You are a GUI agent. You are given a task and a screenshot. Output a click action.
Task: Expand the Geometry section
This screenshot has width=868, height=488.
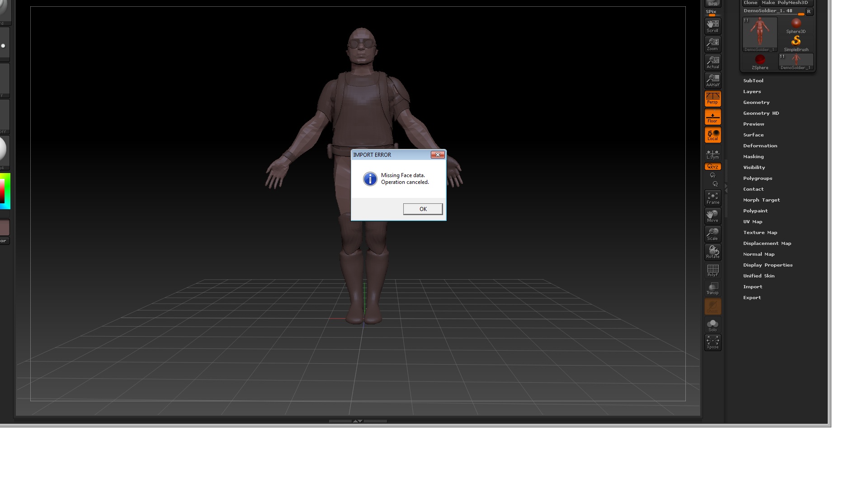click(x=756, y=102)
